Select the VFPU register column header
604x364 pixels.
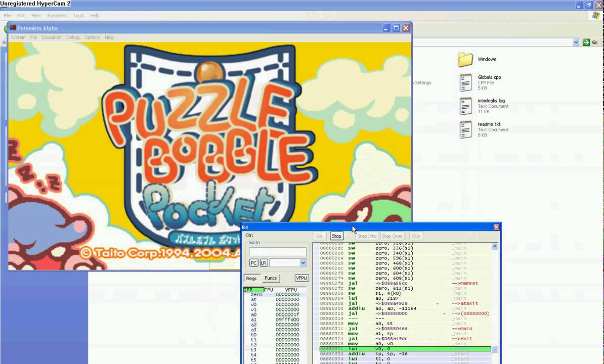(x=291, y=290)
